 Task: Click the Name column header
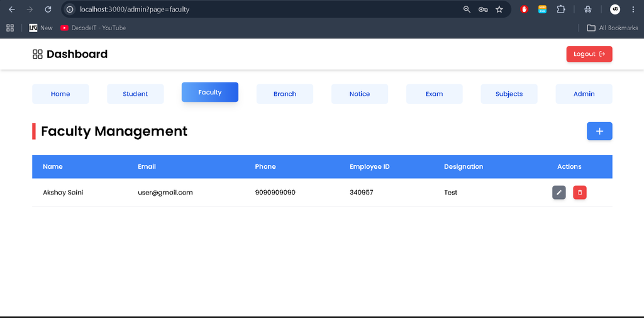tap(53, 167)
